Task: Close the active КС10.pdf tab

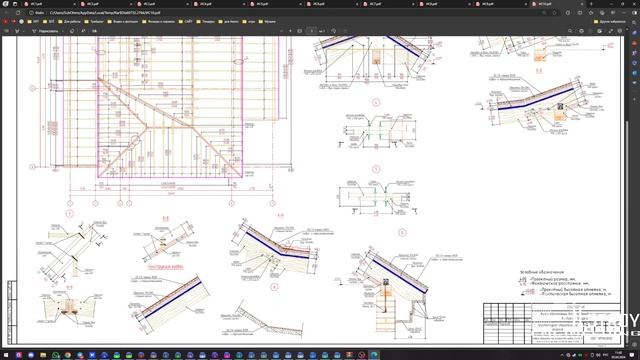Action: 583,4
